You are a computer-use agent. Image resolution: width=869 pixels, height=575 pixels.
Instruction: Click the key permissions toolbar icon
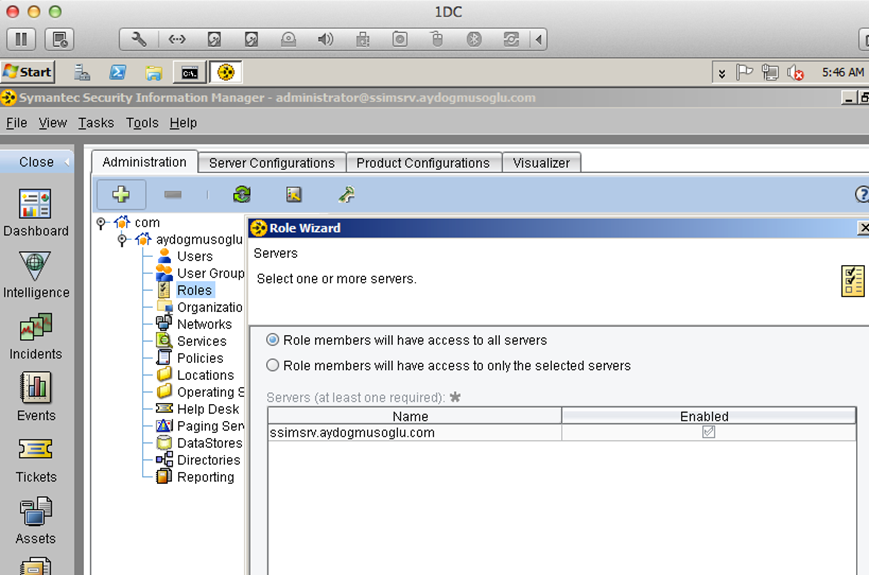[347, 194]
